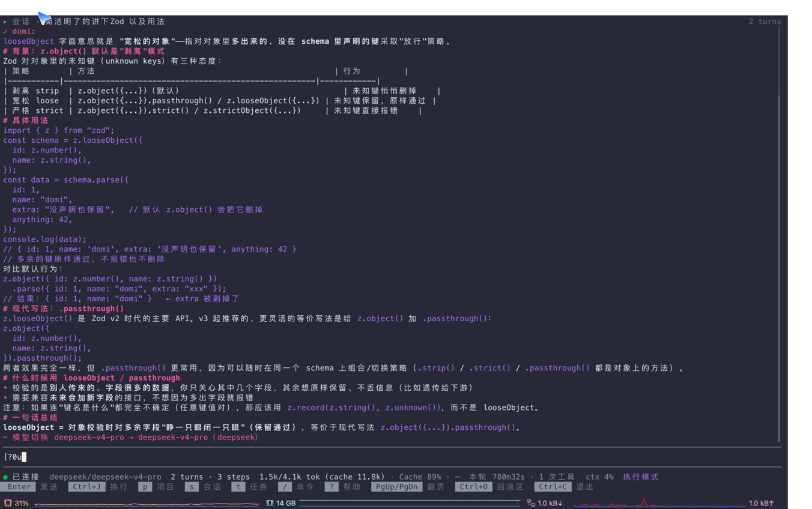Image resolution: width=812 pixels, height=509 pixels.
Task: Click the console.log(data); line
Action: [x=45, y=239]
